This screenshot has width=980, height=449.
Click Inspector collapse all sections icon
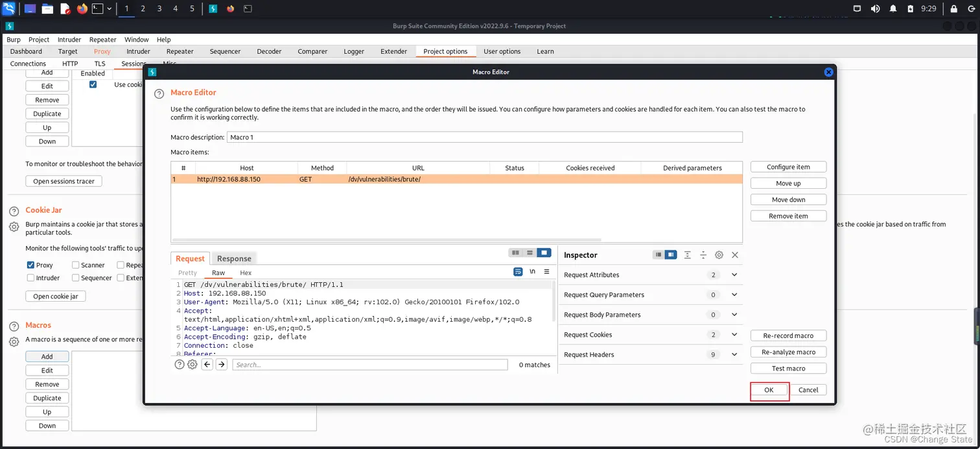tap(703, 255)
